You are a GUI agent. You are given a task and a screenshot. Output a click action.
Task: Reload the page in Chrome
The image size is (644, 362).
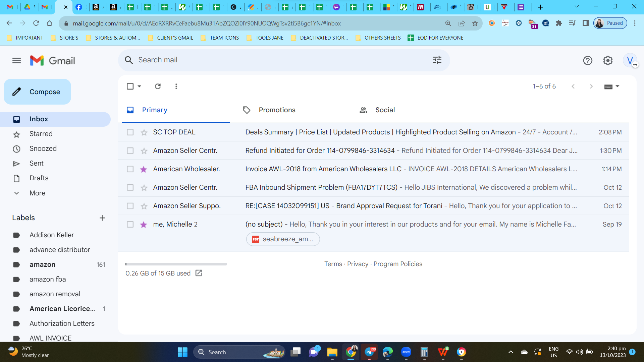tap(36, 23)
